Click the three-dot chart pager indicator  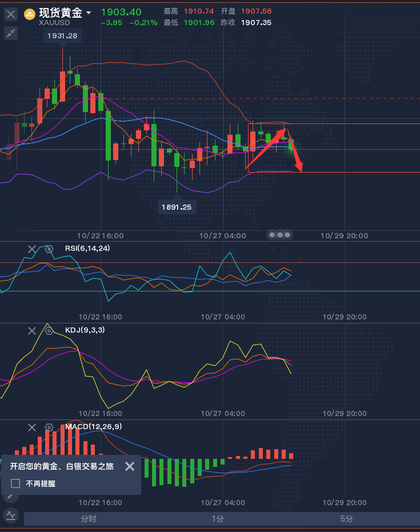tap(279, 235)
